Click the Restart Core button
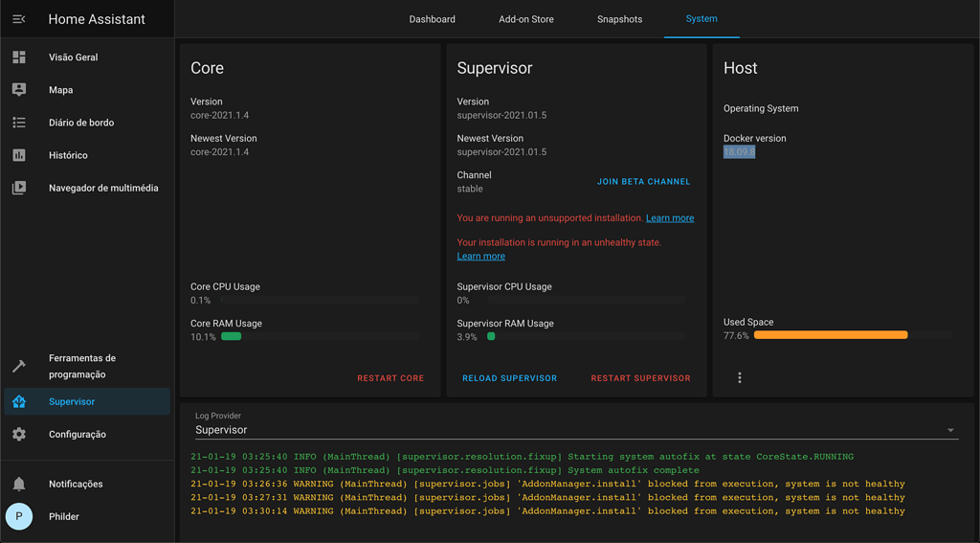980x543 pixels. [390, 378]
